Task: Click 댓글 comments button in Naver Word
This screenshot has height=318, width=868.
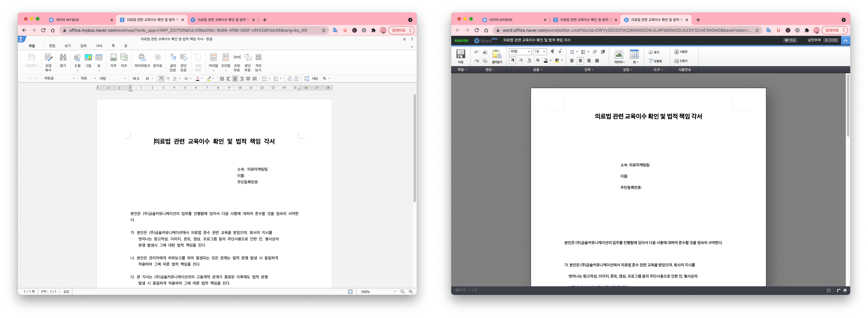Action: coord(790,40)
